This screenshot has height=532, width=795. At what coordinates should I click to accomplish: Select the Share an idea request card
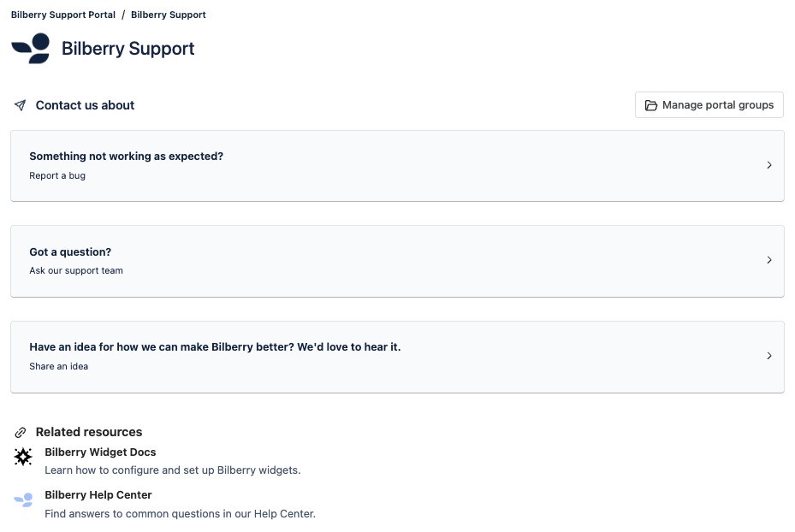[x=397, y=356]
